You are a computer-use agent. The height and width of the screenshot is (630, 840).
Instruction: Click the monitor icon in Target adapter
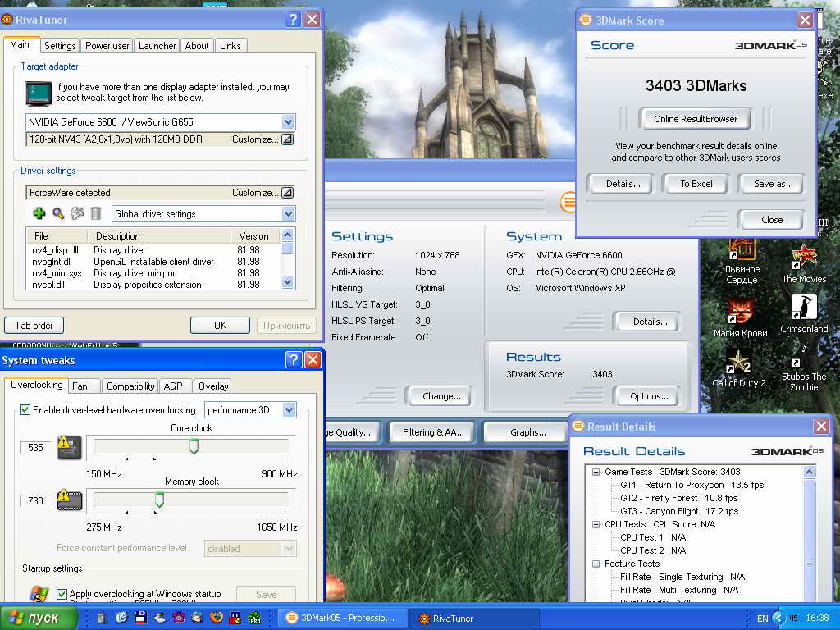[x=39, y=94]
